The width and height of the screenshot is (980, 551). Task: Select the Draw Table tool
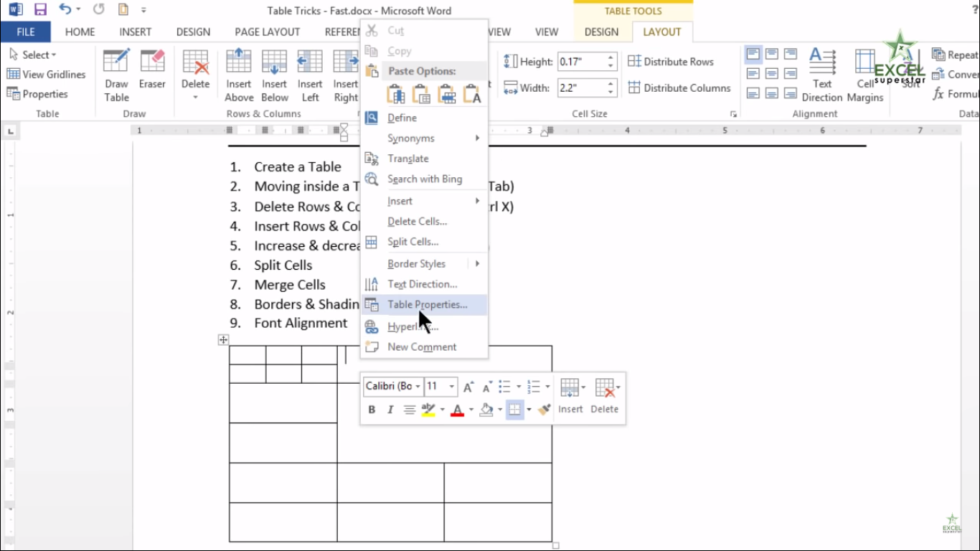tap(116, 76)
